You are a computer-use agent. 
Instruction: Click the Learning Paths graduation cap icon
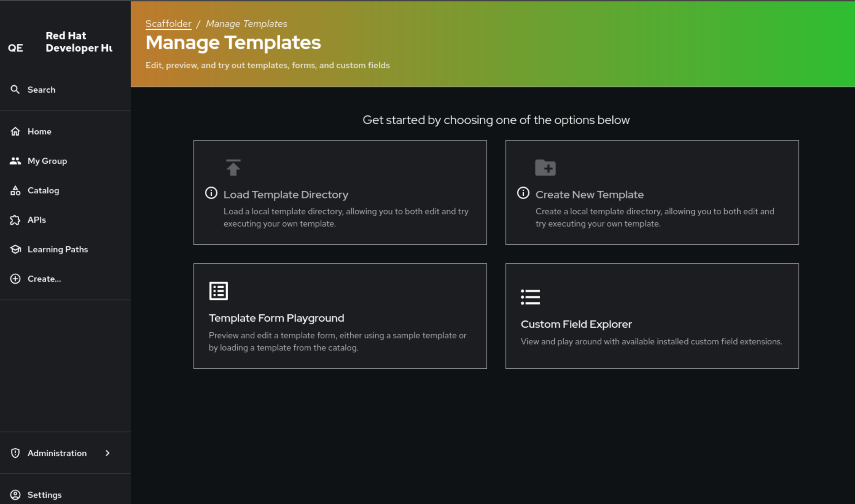15,249
